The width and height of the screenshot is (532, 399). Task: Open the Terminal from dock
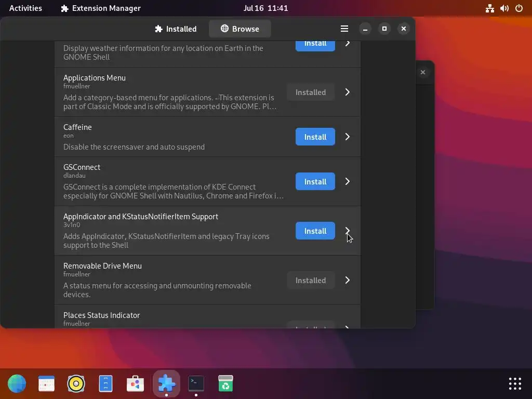196,384
